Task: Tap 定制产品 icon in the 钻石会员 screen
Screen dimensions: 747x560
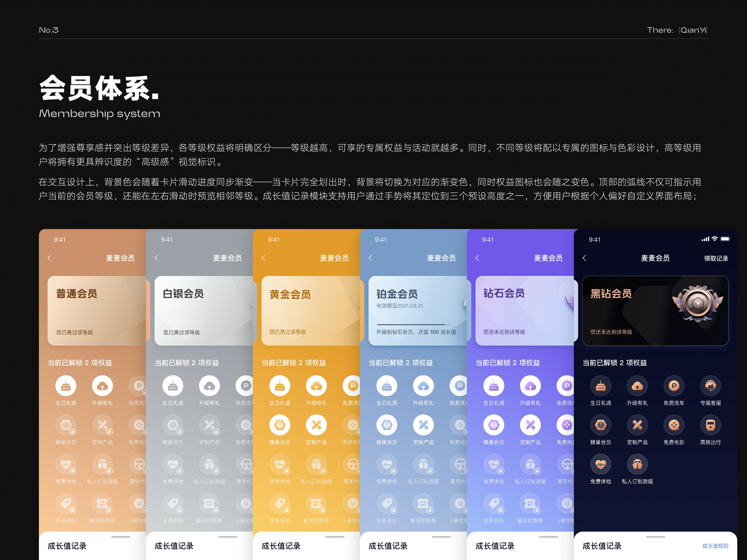Action: click(530, 425)
